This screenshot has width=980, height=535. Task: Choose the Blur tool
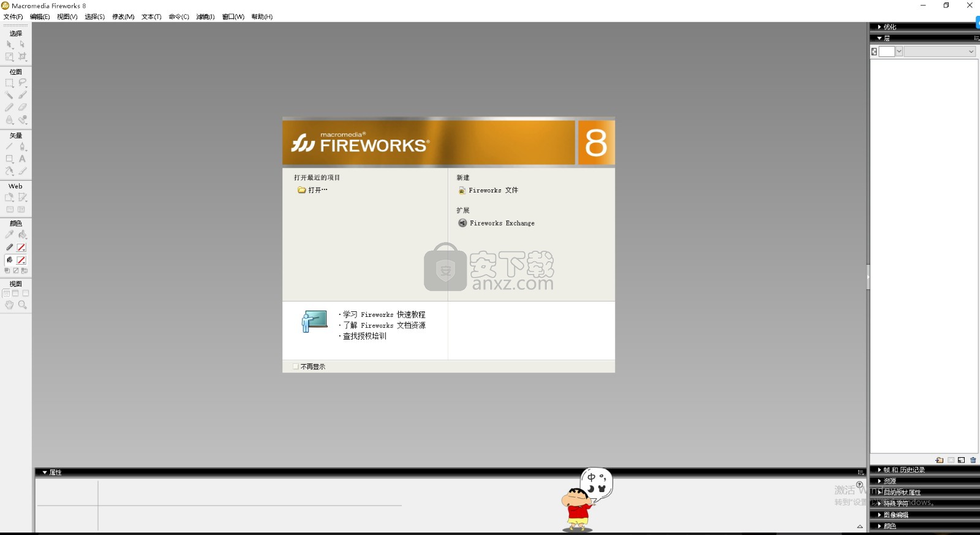(x=9, y=120)
